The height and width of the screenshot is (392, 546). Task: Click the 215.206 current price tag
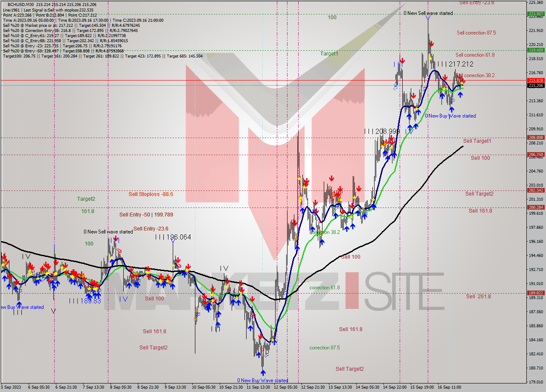coord(535,85)
